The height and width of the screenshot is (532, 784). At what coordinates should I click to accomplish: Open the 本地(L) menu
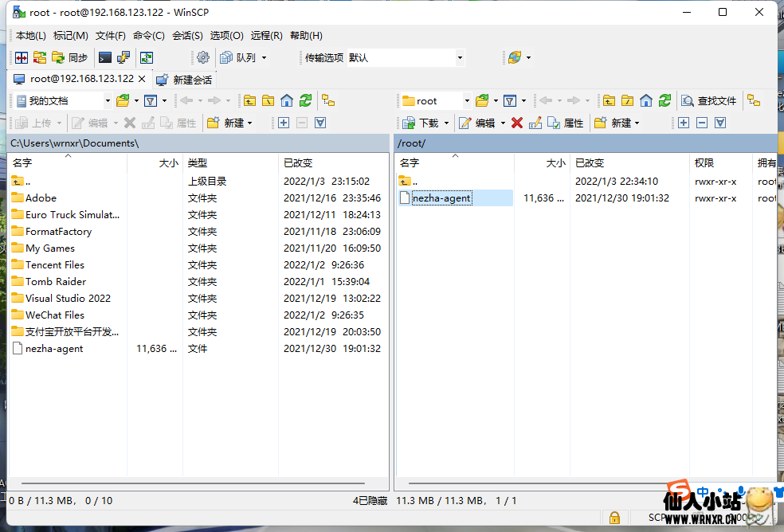point(30,36)
